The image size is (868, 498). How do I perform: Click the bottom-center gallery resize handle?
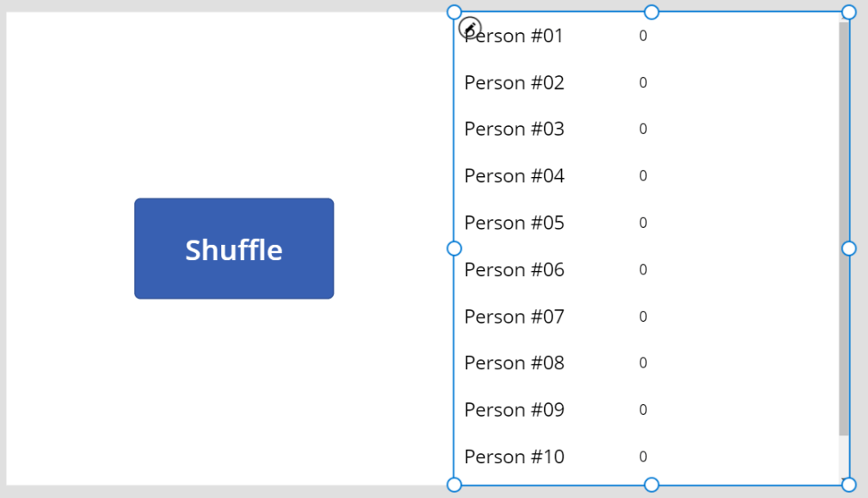tap(652, 484)
